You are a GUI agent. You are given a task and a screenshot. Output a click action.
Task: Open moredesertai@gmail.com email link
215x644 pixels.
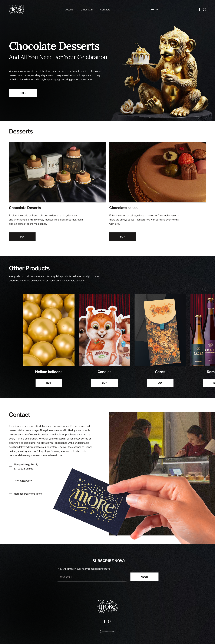coord(28,494)
